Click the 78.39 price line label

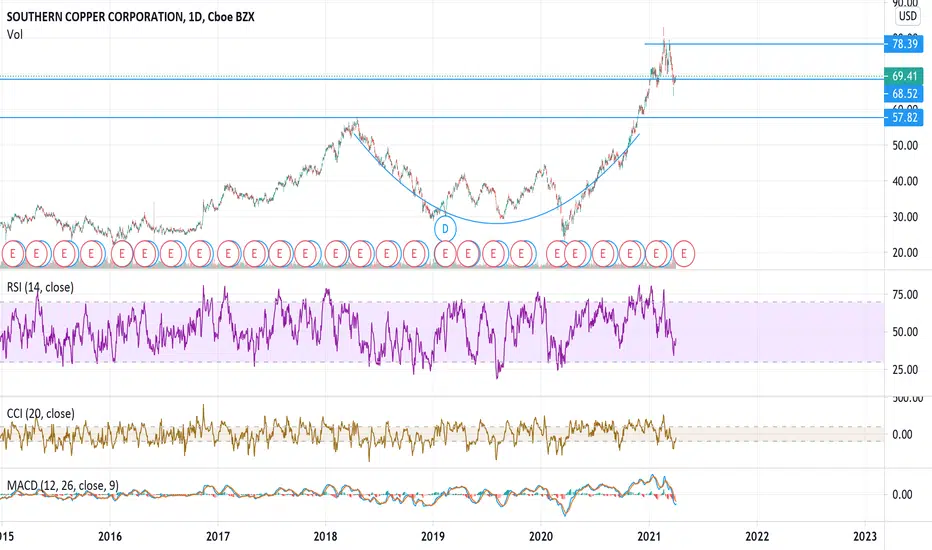tap(904, 44)
